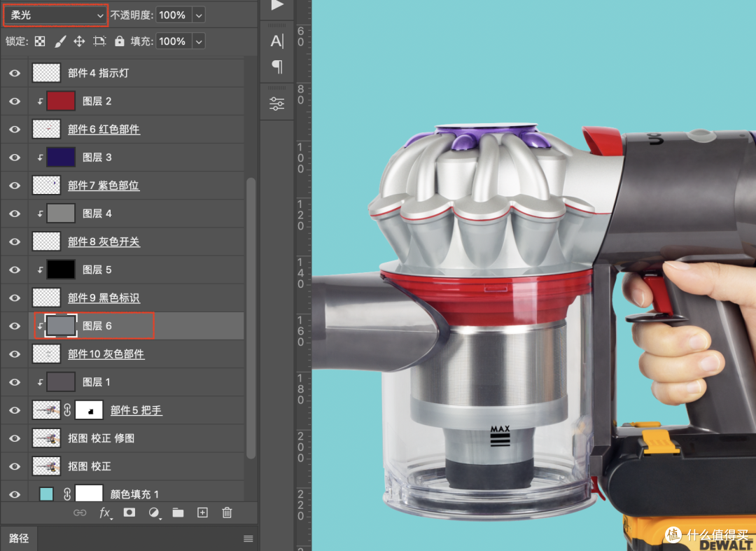Toggle the eye icon for 图层 3

15,157
